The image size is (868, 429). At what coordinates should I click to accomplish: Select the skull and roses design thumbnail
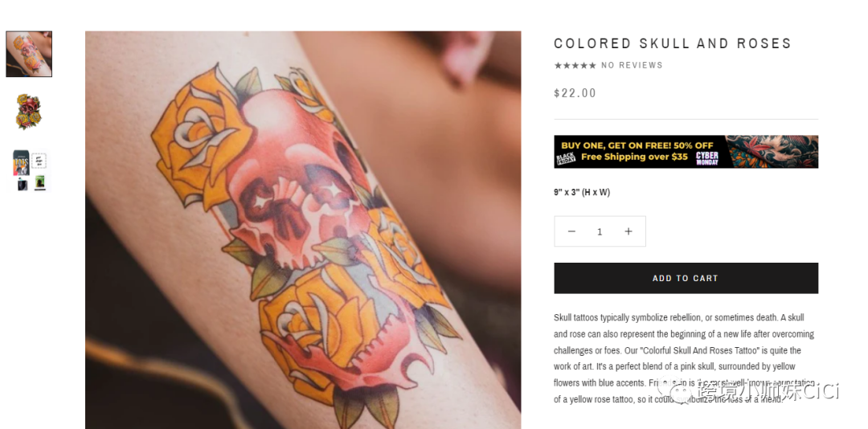pos(29,112)
